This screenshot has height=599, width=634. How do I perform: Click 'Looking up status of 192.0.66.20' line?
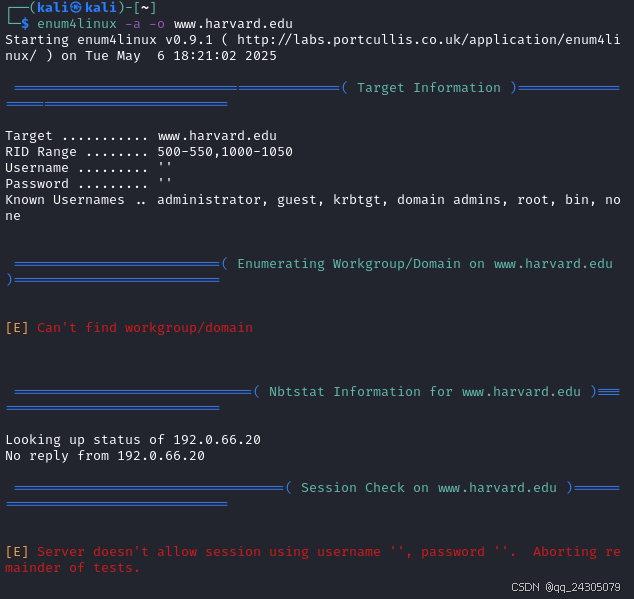133,440
